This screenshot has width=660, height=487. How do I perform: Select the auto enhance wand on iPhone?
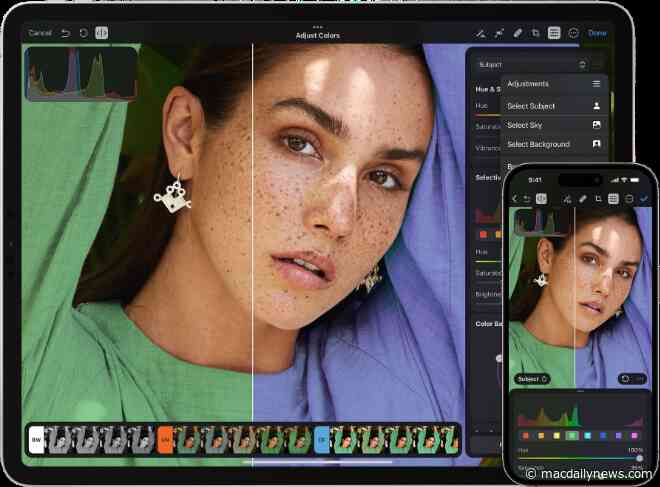tap(567, 199)
